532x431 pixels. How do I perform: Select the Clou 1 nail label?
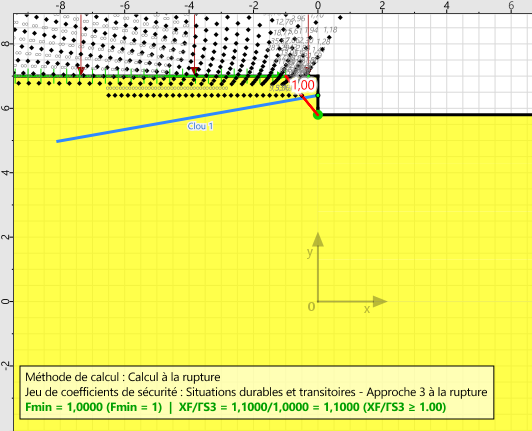coord(200,126)
